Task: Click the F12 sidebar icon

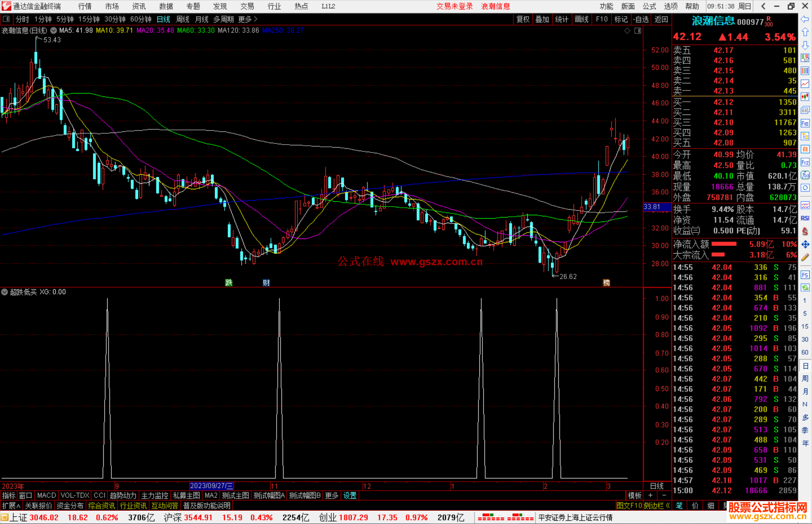Action: coord(805,162)
